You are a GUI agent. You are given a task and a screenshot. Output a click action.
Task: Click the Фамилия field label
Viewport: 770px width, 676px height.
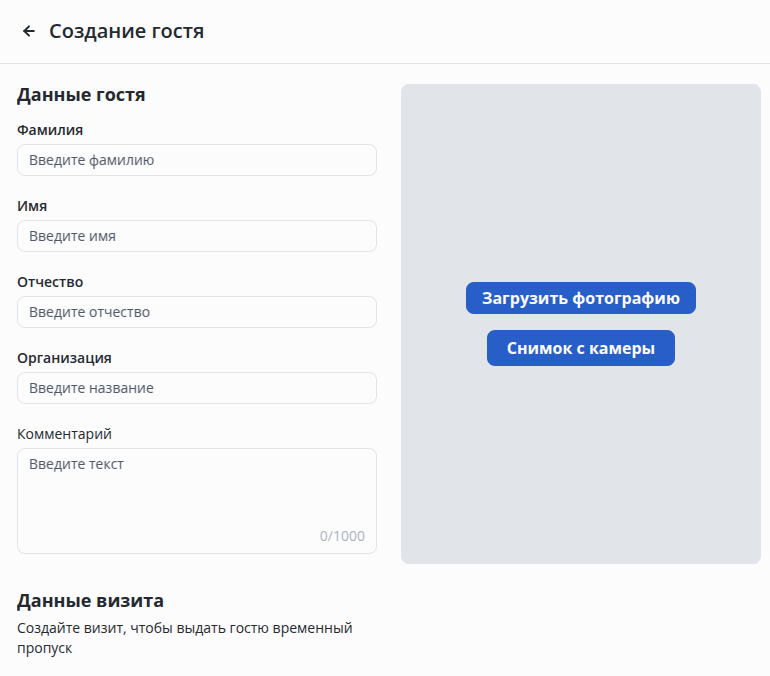[50, 130]
